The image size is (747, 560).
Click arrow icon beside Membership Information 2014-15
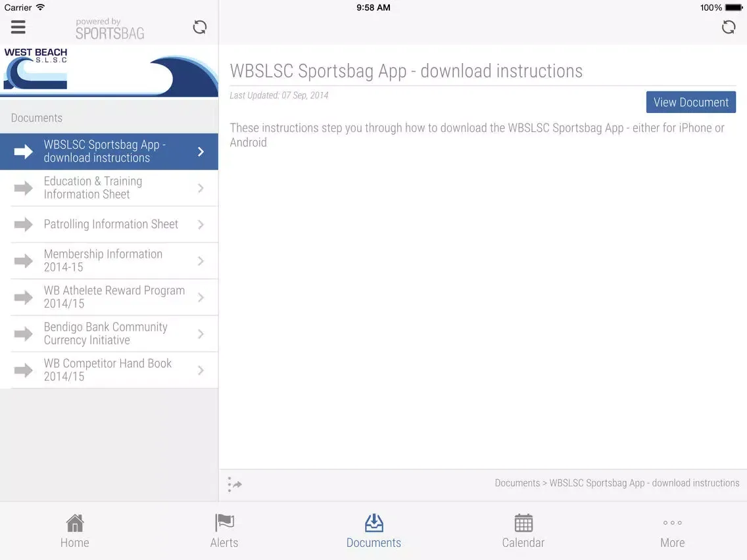click(x=24, y=261)
